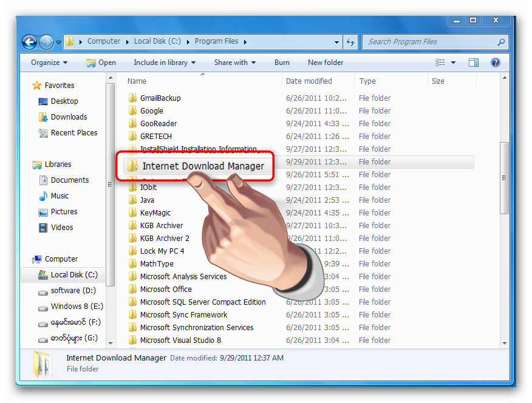Sort by the Name column header
This screenshot has width=532, height=403.
click(137, 81)
